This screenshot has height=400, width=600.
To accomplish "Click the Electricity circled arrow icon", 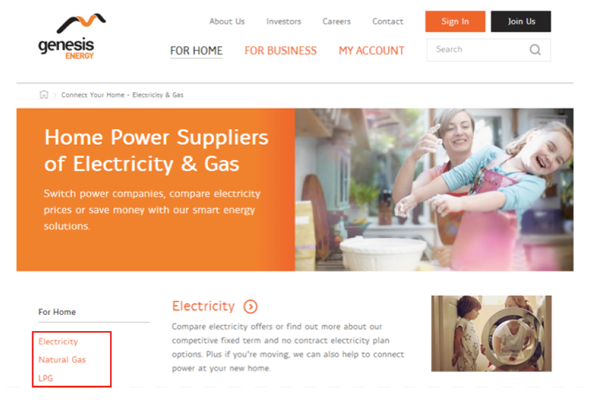I will [x=251, y=307].
